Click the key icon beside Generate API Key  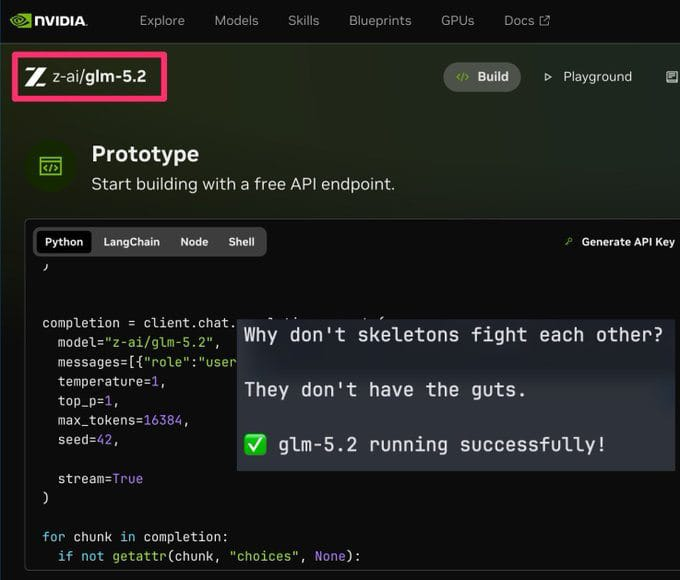coord(569,242)
